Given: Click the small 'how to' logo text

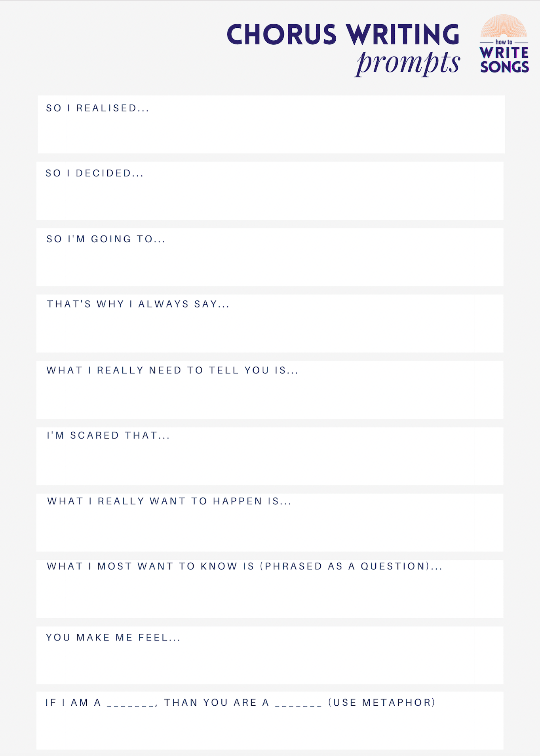Looking at the screenshot, I should click(x=504, y=42).
